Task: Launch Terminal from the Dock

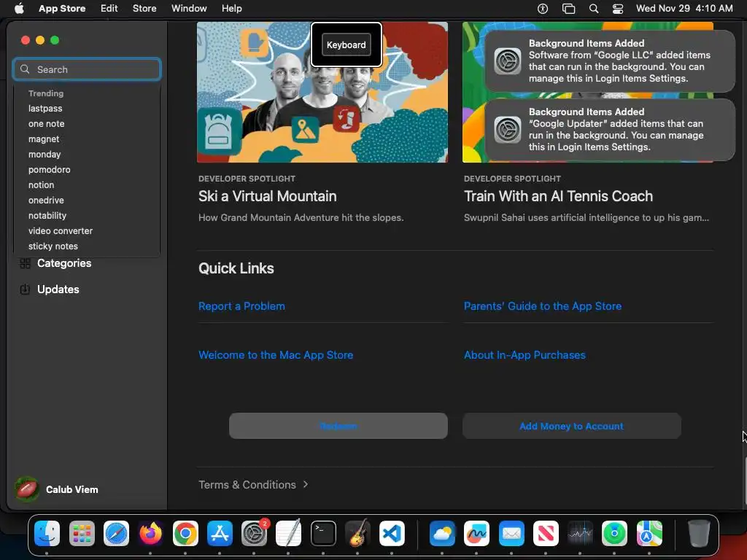Action: (x=323, y=533)
